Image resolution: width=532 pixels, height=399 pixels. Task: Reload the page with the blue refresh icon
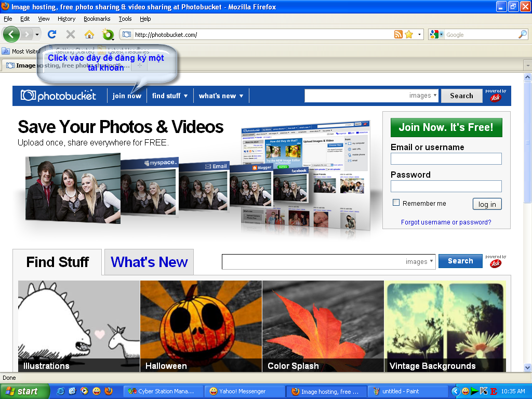pos(52,34)
